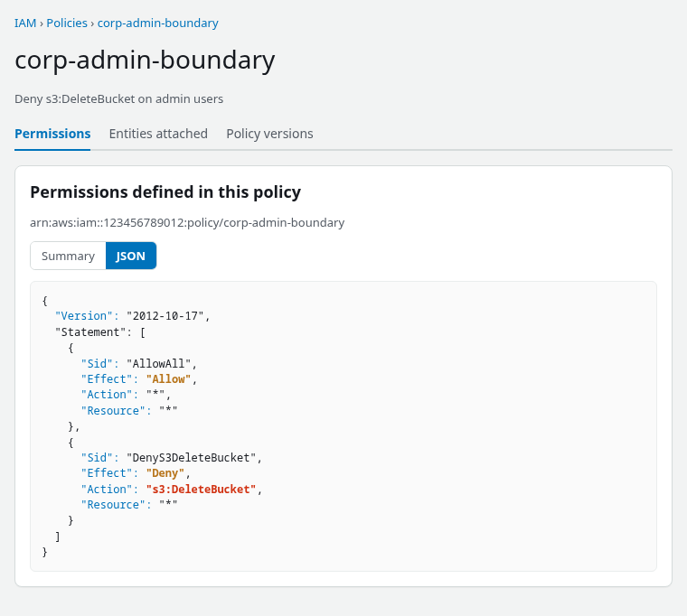Click the "Version" key in JSON
Viewport: 687px width, 616px height.
[x=84, y=316]
